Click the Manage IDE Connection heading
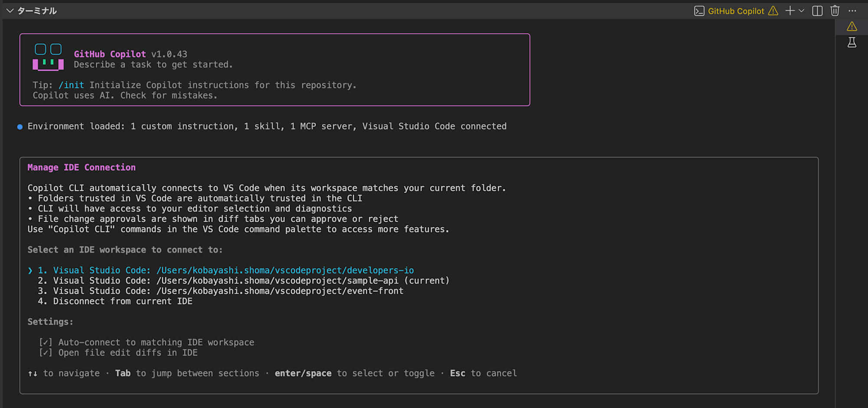 [82, 168]
